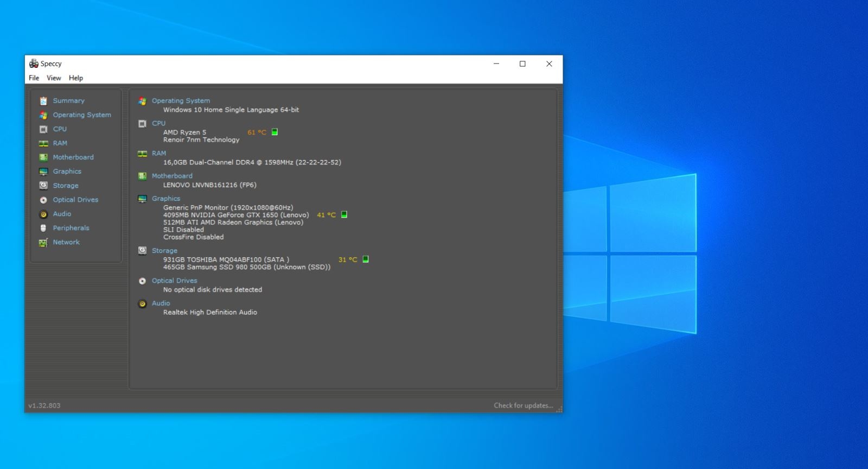Click '512MB ATI AMD Radeon Graphics' line
This screenshot has width=868, height=469.
(233, 223)
